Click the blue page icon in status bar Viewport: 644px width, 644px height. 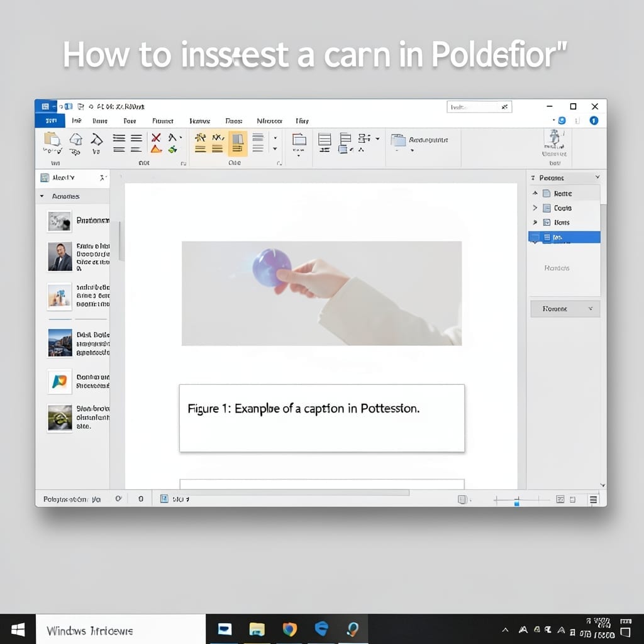tap(164, 499)
